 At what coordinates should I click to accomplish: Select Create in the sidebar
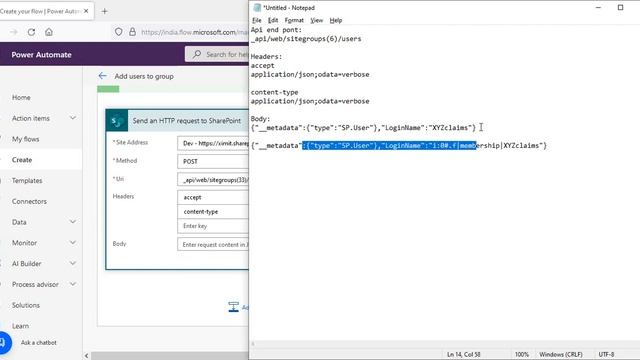22,160
